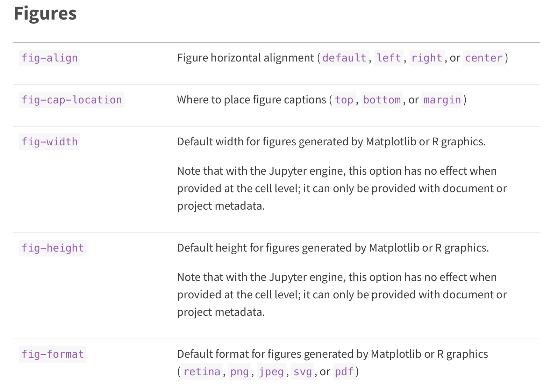The width and height of the screenshot is (551, 392).
Task: Click the fig-format option name
Action: pyautogui.click(x=53, y=354)
